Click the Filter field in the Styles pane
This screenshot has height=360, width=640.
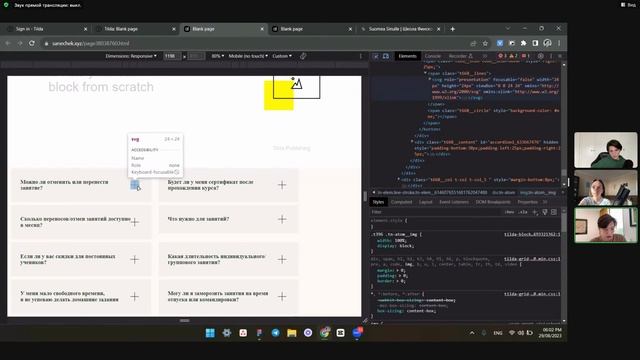pos(435,212)
